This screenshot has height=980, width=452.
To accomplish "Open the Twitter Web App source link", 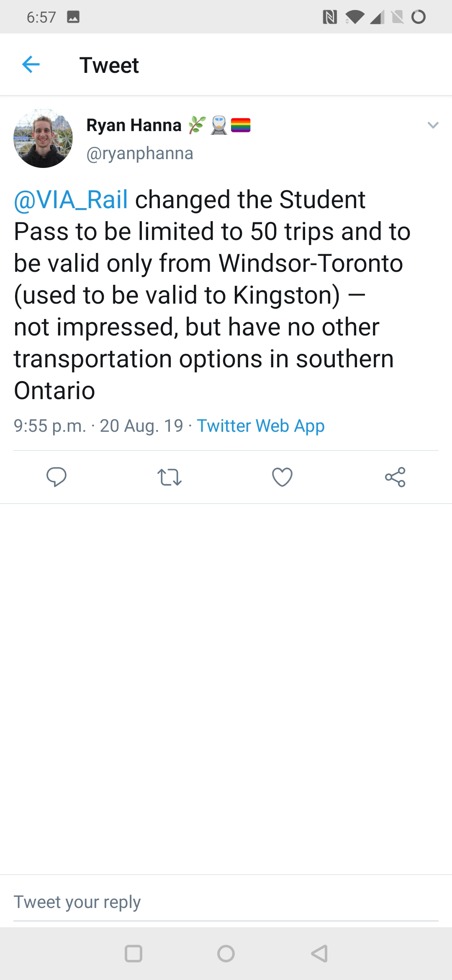I will (x=261, y=426).
